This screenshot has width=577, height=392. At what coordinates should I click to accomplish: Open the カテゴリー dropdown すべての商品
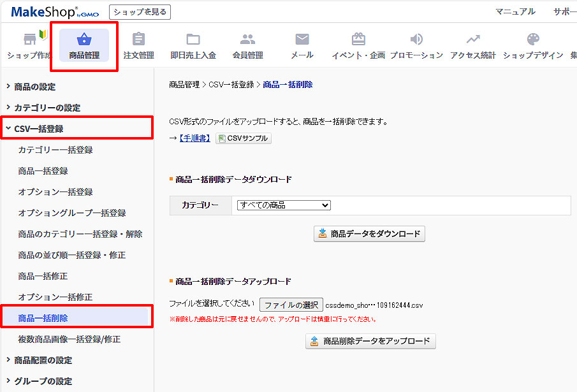(284, 205)
